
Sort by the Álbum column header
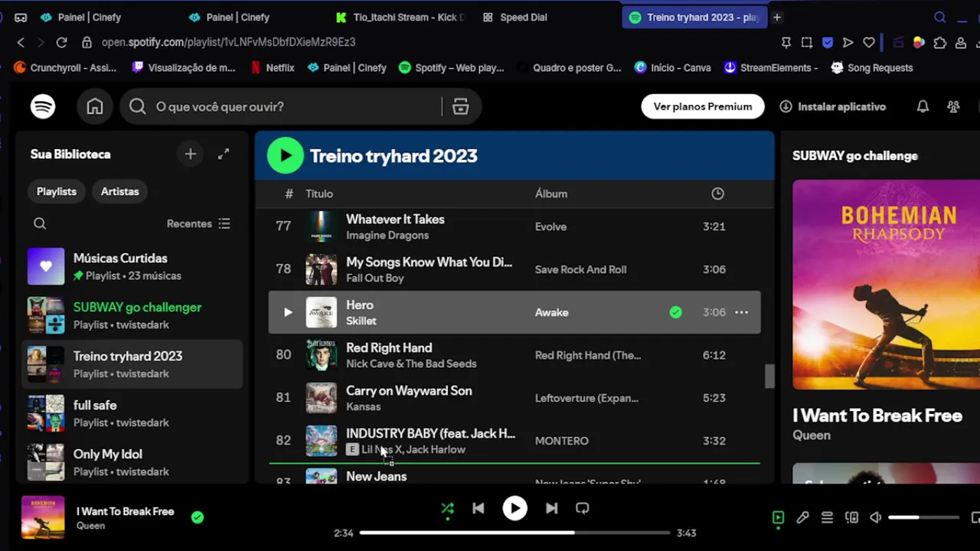551,194
